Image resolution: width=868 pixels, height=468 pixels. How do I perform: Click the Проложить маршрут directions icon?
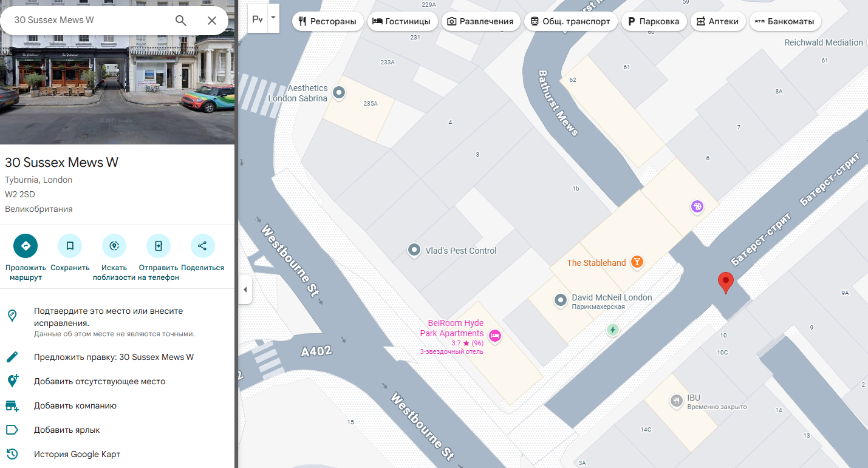coord(26,246)
